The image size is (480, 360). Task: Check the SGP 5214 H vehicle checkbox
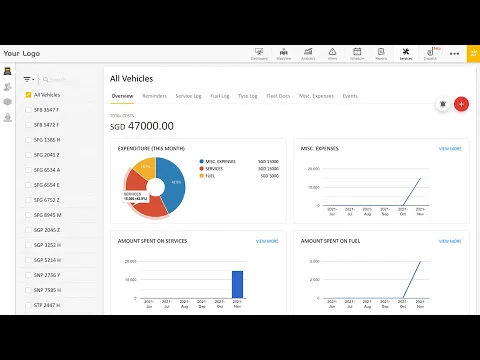pos(28,260)
